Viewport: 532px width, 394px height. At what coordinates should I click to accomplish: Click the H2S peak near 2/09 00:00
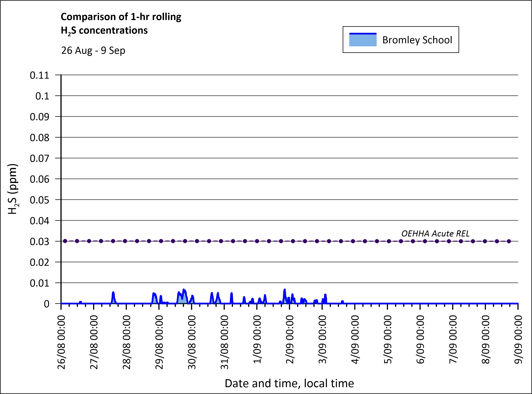(285, 290)
